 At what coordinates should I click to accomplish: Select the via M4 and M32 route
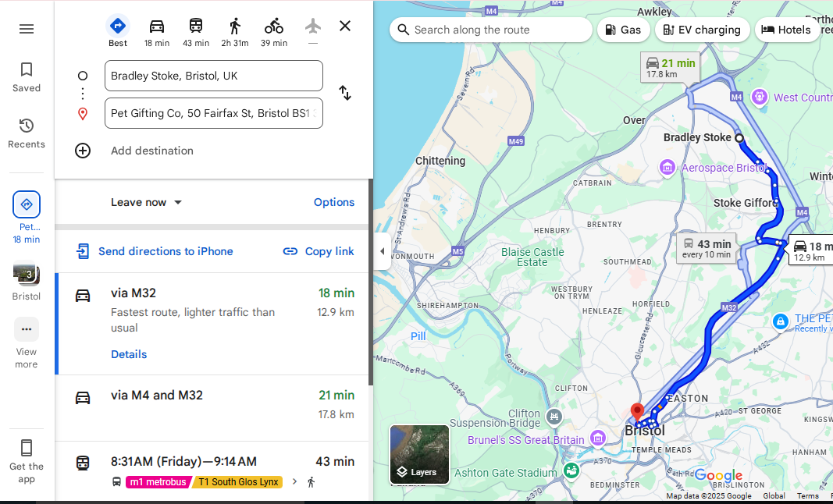tap(212, 408)
